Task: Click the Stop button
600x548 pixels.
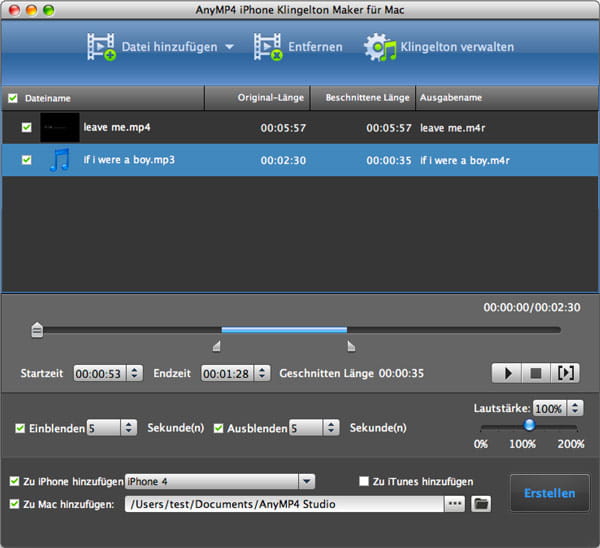Action: point(536,373)
